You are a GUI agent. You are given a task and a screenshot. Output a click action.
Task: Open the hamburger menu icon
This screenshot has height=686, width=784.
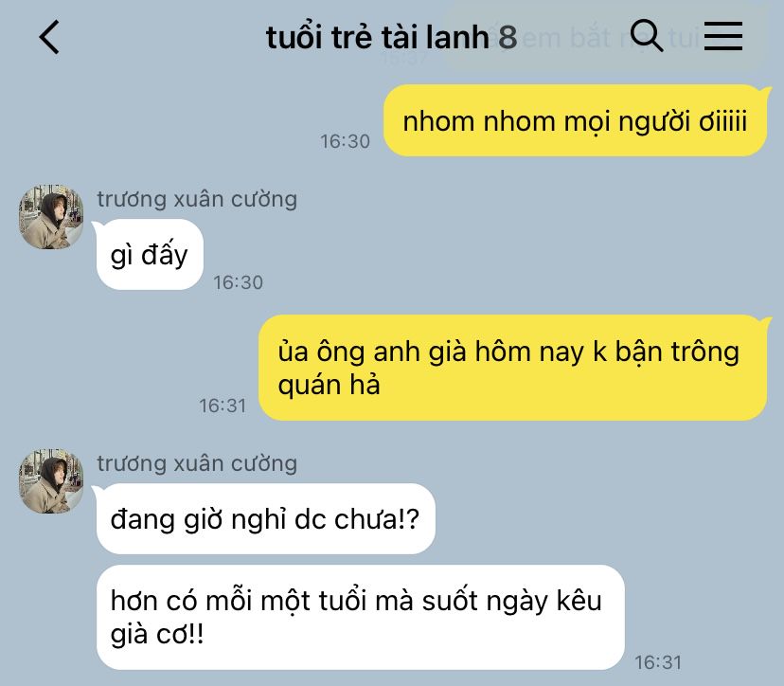coord(723,36)
